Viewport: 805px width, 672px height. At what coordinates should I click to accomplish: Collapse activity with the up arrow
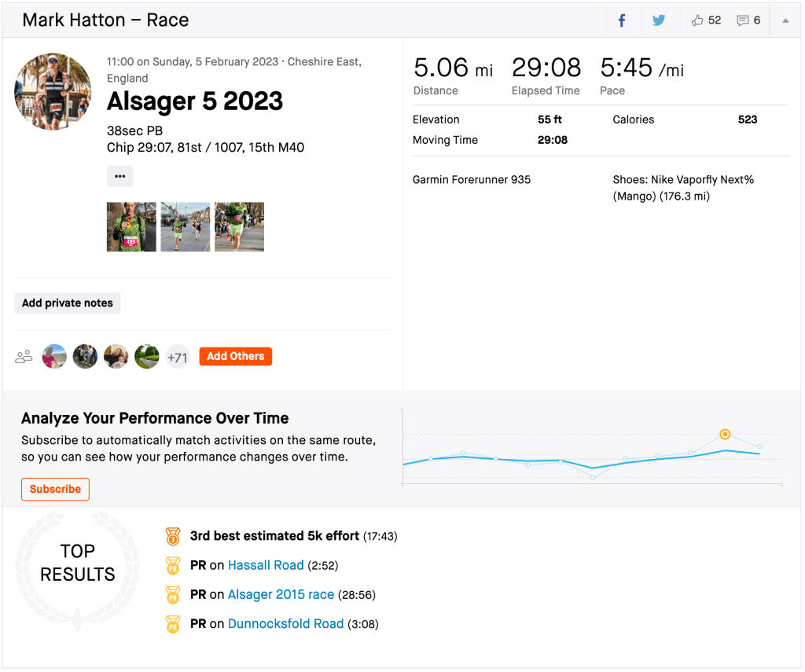point(785,20)
